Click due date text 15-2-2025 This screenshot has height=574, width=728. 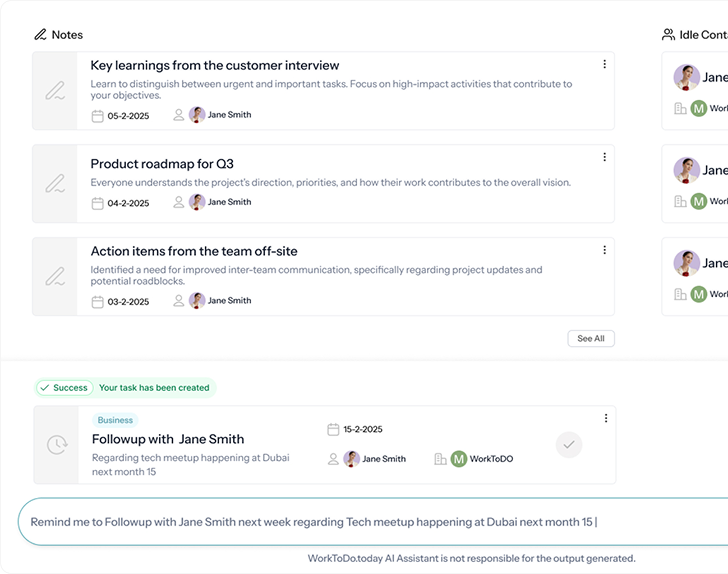click(363, 429)
